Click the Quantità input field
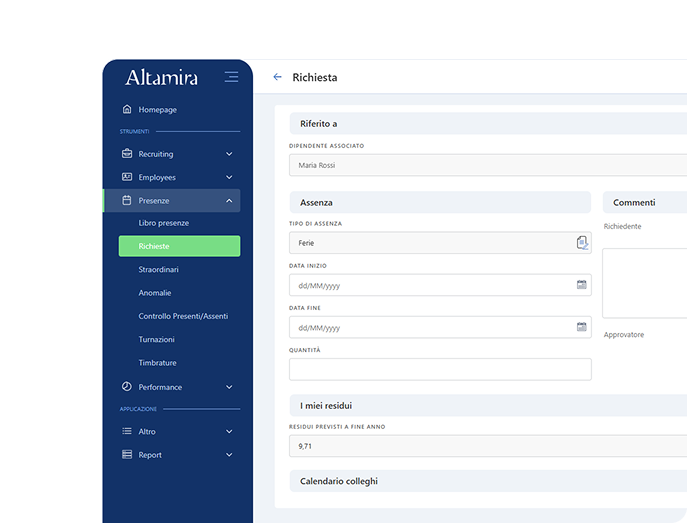 pyautogui.click(x=440, y=370)
